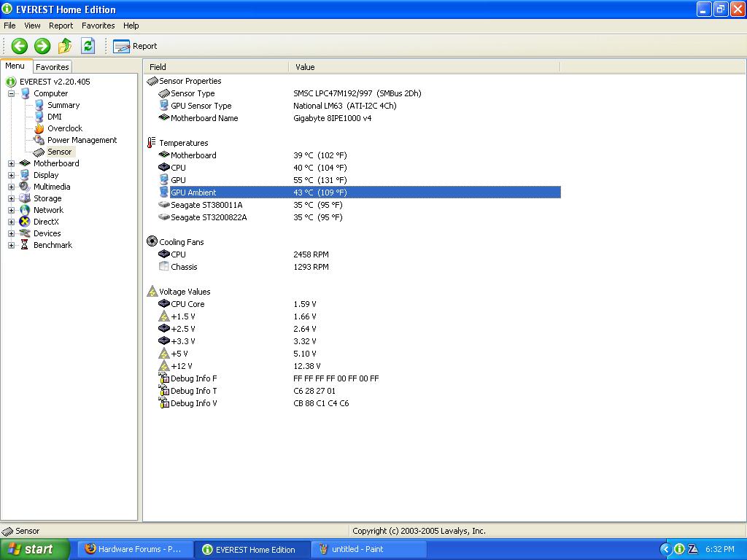
Task: Open the Report menu
Action: click(x=61, y=26)
